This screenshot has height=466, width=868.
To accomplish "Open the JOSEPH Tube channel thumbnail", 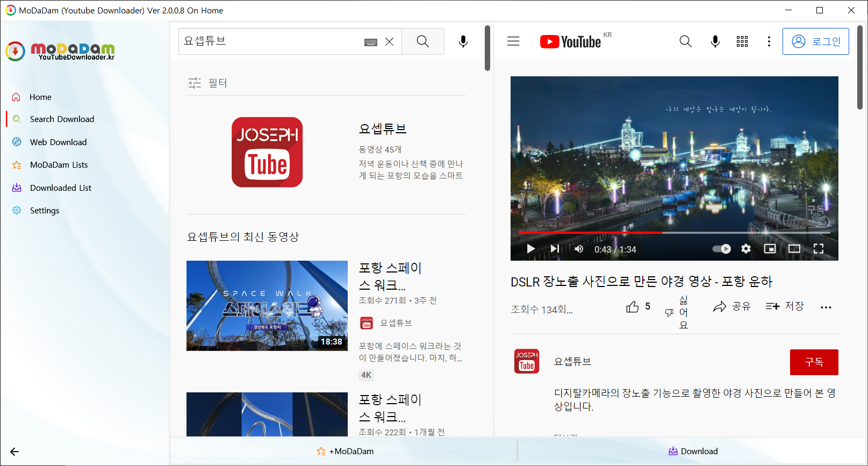I will [x=267, y=152].
